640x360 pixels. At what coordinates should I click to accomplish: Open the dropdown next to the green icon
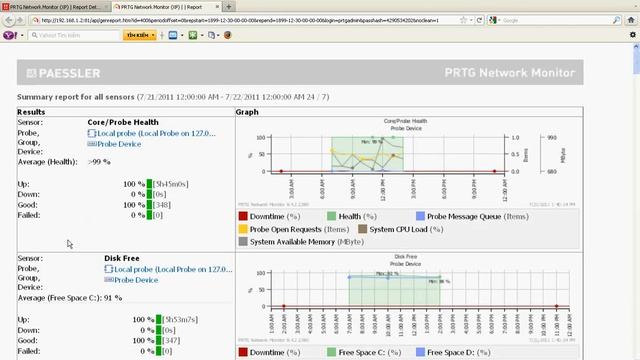pos(202,36)
